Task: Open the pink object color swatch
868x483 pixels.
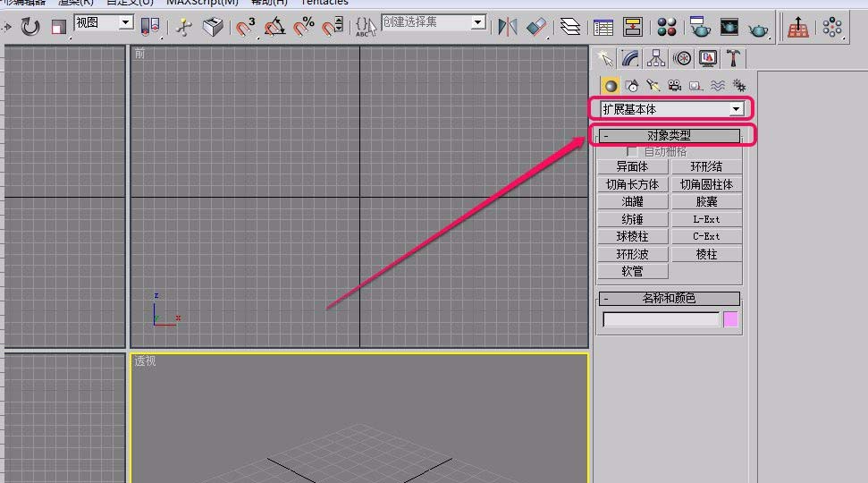Action: [730, 319]
